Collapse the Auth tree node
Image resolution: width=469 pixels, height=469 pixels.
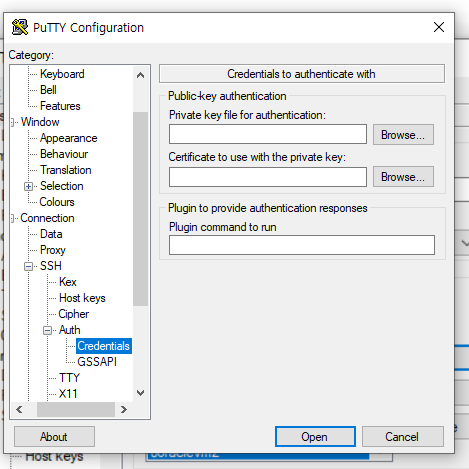[x=47, y=330]
